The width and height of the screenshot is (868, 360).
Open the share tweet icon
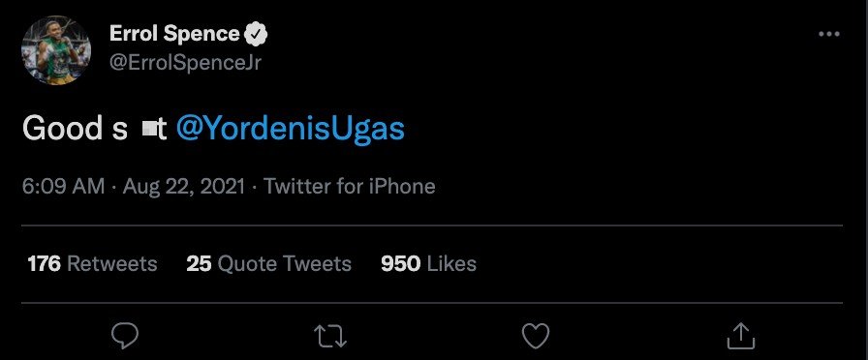click(741, 336)
